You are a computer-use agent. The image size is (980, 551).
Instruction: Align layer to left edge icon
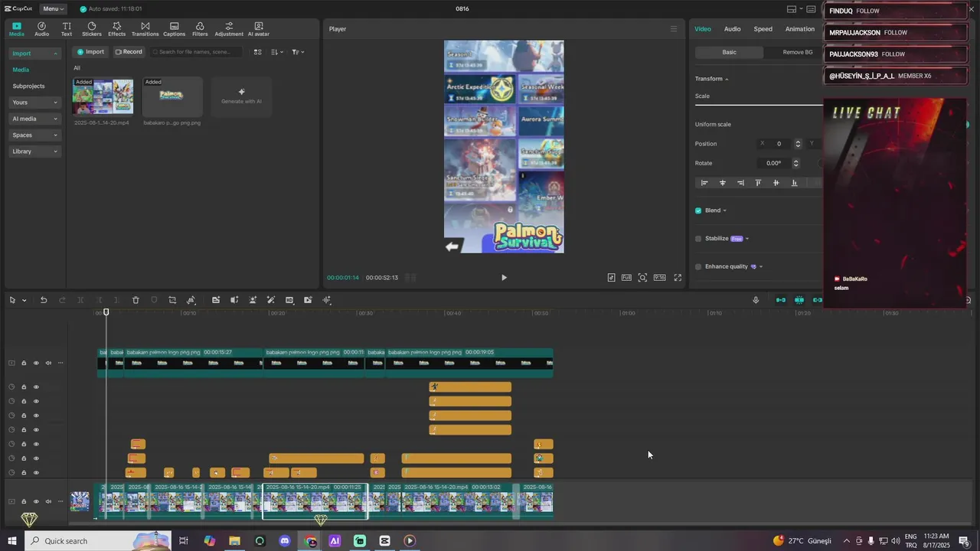704,183
